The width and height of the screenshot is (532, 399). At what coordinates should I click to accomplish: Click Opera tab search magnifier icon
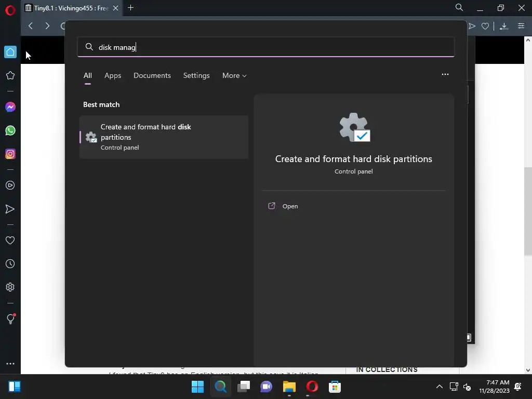[459, 7]
